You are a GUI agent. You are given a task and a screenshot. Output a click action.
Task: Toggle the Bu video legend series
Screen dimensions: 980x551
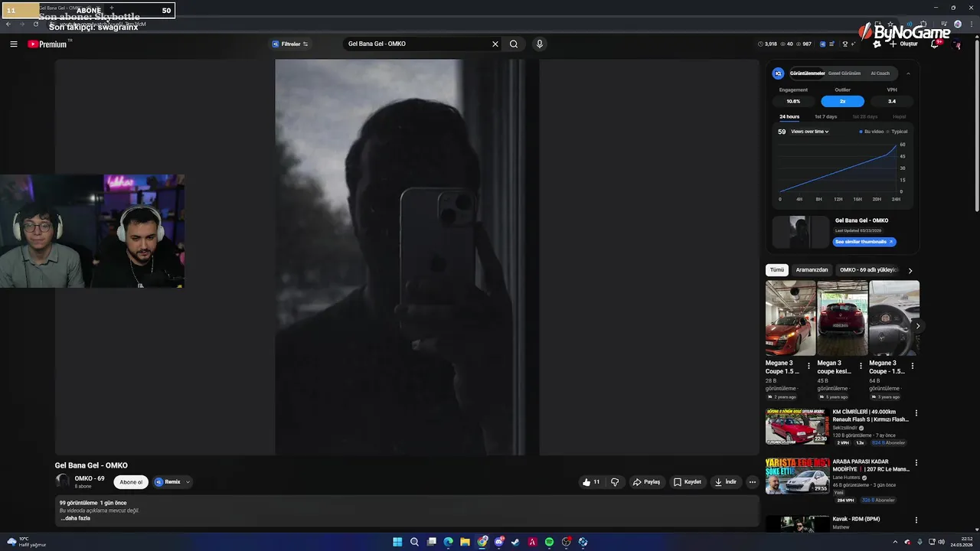pyautogui.click(x=872, y=132)
